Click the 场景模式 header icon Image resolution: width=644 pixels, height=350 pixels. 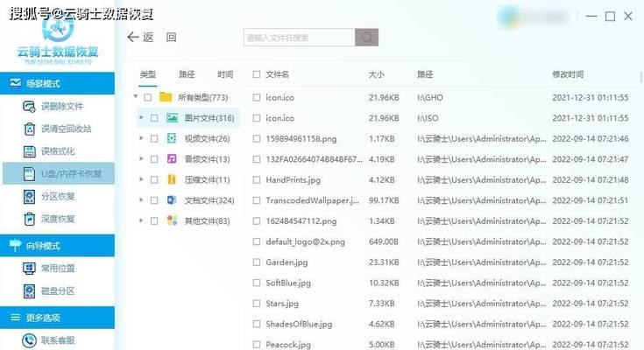coord(15,83)
